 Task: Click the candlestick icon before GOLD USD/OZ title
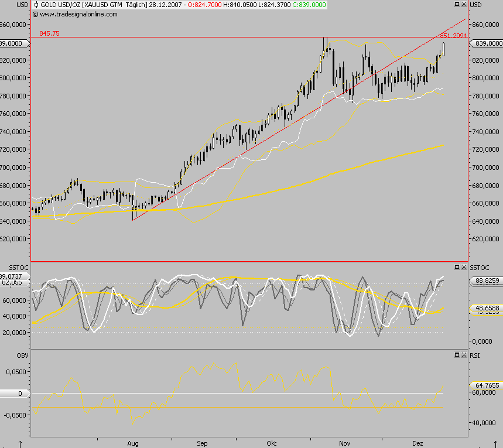[x=36, y=5]
